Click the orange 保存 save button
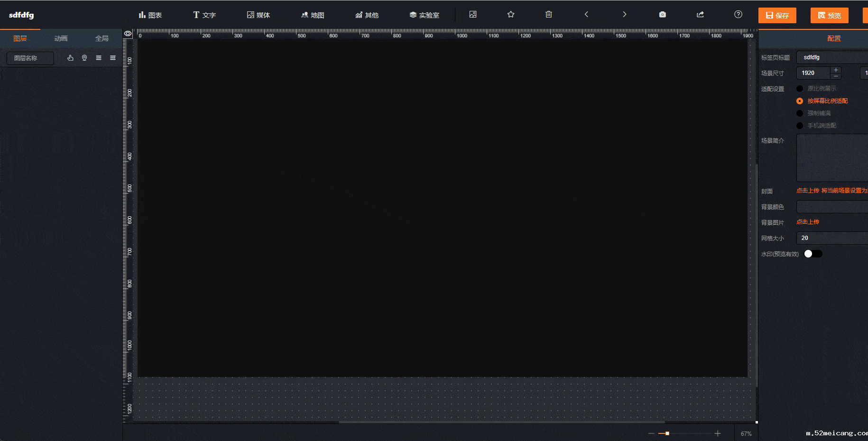Screen dimensions: 868x441 777,15
